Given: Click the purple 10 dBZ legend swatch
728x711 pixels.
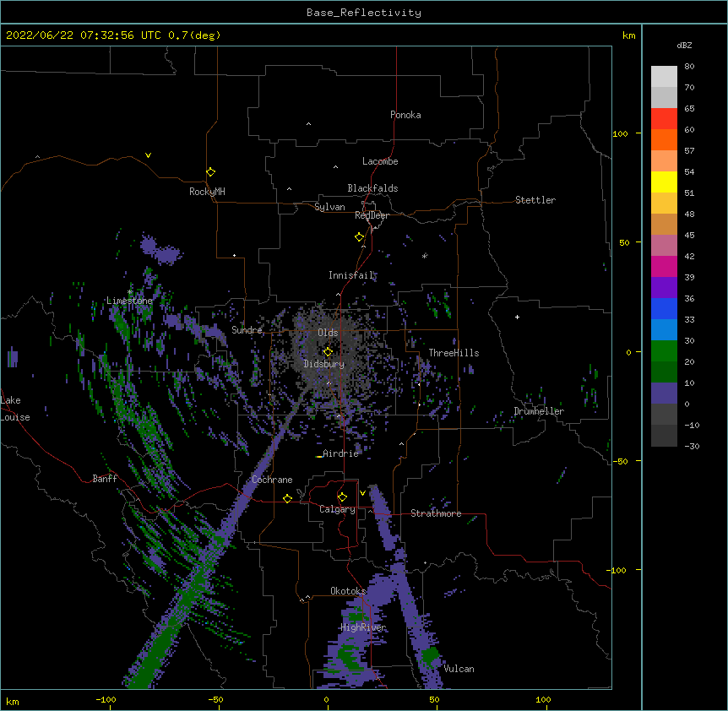Looking at the screenshot, I should point(664,393).
